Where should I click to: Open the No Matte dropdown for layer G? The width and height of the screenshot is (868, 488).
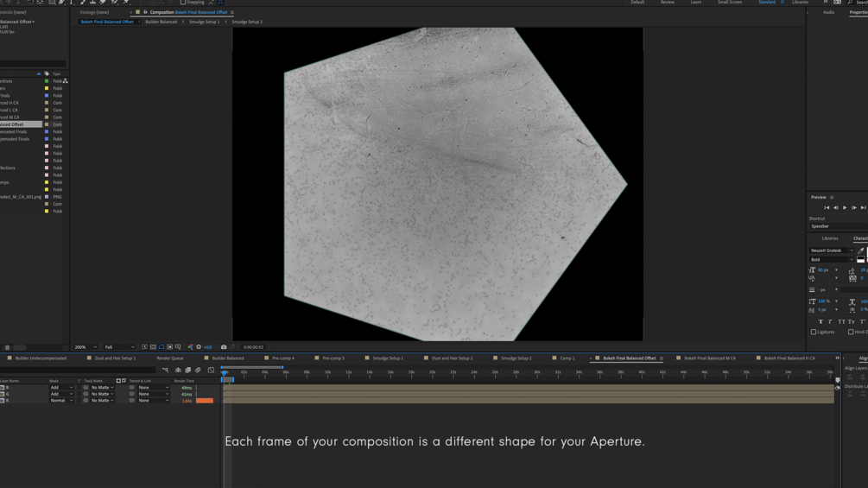pyautogui.click(x=103, y=394)
